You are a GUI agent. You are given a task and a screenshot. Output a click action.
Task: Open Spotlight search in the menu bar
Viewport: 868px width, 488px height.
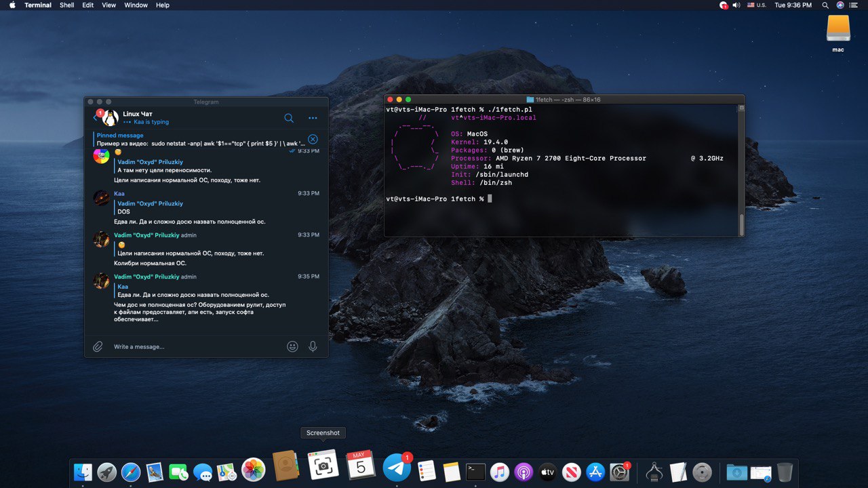(825, 5)
